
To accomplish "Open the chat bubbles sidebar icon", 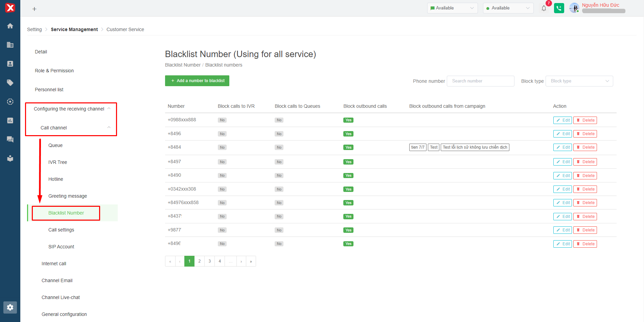I will click(10, 139).
